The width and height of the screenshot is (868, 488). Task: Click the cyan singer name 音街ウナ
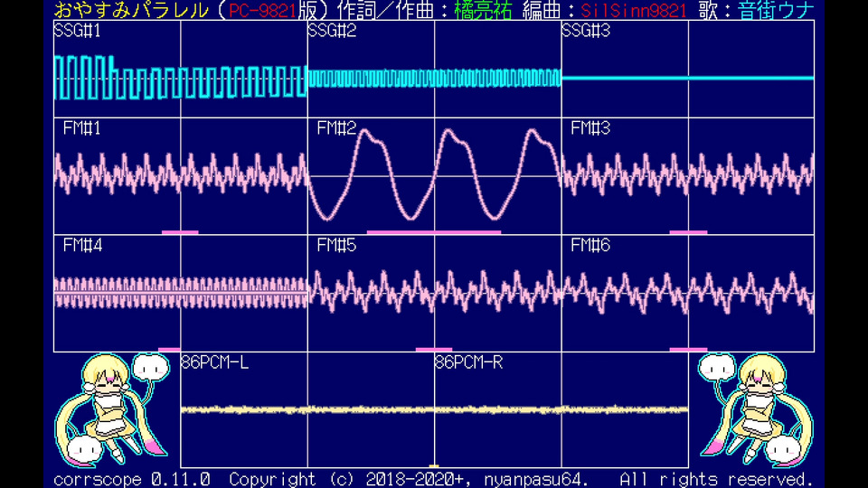pyautogui.click(x=776, y=10)
